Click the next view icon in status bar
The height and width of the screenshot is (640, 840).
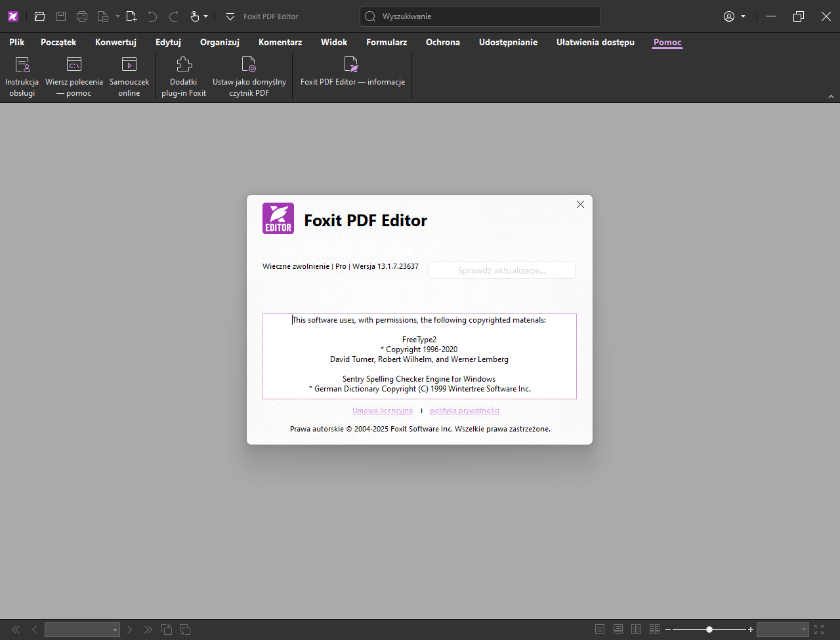(185, 630)
